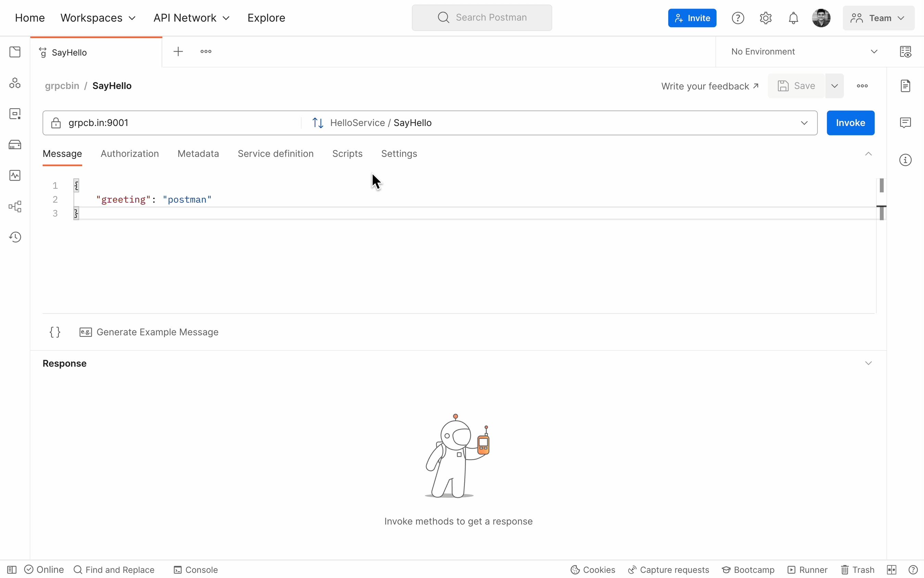Click the Invoke button to send request
This screenshot has width=924, height=578.
coord(851,123)
